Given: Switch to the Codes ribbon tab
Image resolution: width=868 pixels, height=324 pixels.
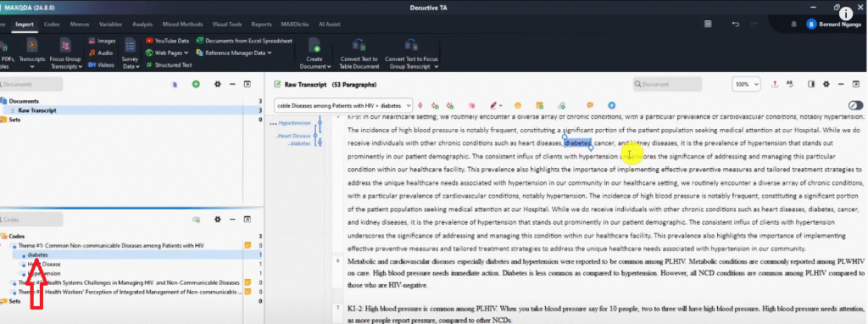Looking at the screenshot, I should (52, 25).
